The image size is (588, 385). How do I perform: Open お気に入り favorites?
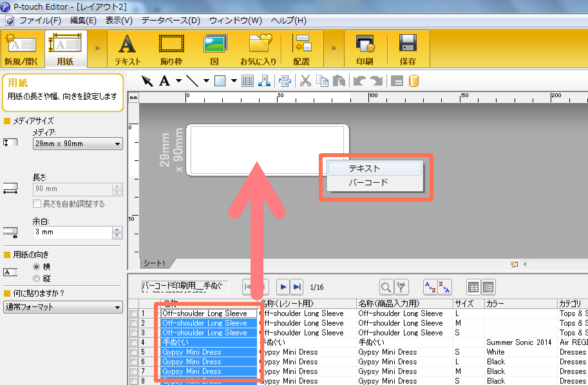pos(258,49)
